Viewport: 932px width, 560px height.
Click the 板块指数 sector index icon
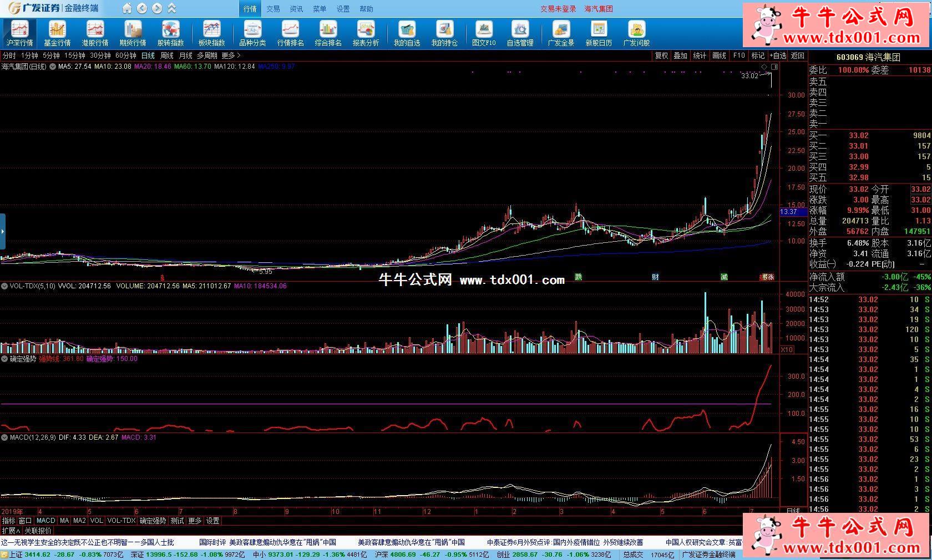(x=211, y=33)
